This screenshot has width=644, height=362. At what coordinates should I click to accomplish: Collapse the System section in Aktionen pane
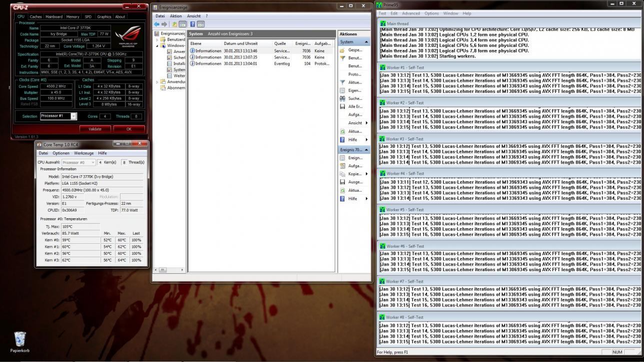point(366,42)
